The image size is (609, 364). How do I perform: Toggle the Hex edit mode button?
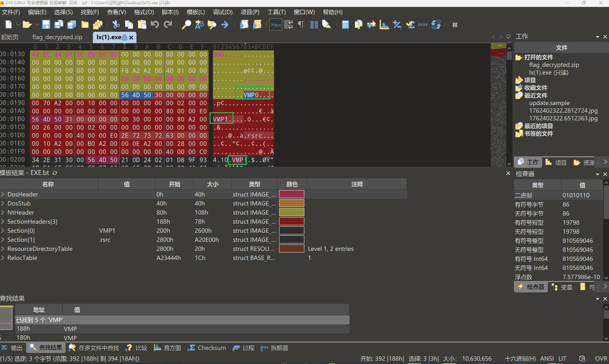pyautogui.click(x=276, y=25)
